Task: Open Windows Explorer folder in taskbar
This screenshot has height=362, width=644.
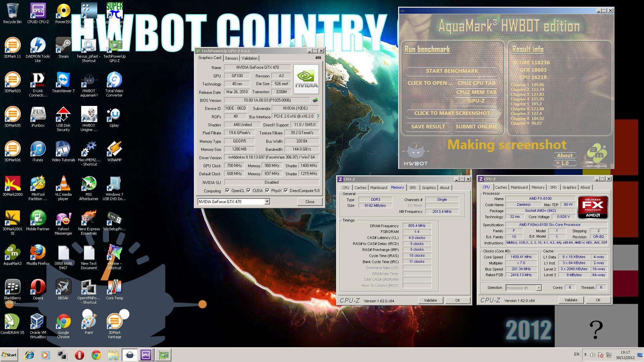Action: [x=113, y=355]
